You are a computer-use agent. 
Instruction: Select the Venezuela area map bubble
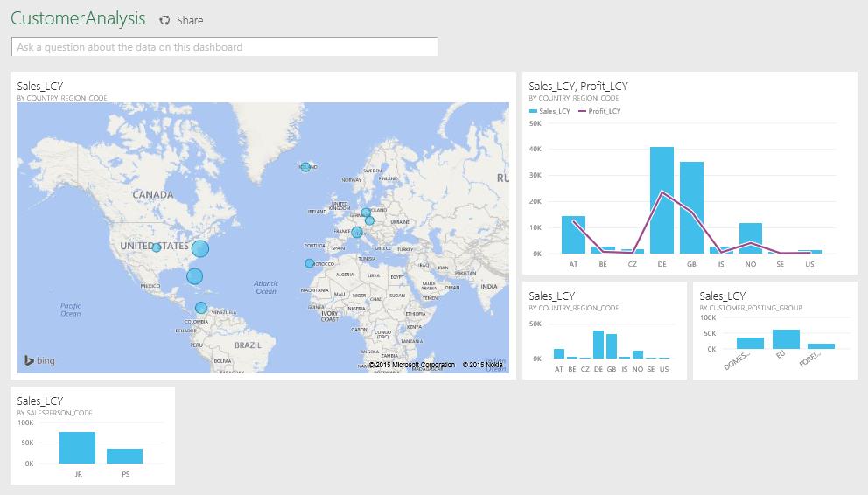coord(201,308)
